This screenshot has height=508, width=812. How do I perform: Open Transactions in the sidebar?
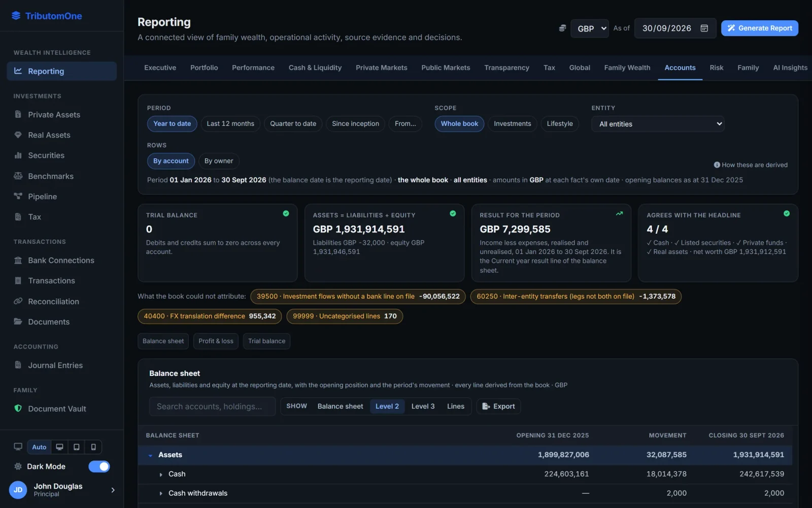click(61, 281)
